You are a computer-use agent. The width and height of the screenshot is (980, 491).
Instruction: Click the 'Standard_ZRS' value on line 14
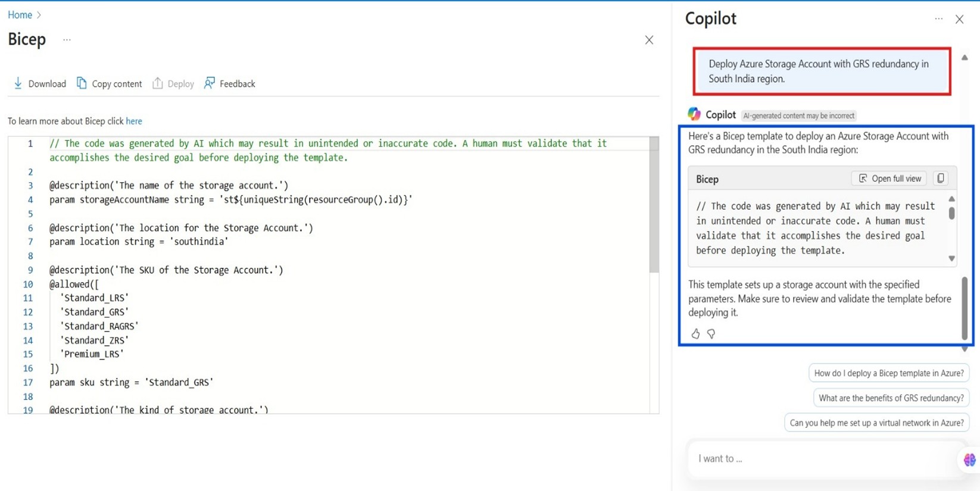[x=94, y=340]
